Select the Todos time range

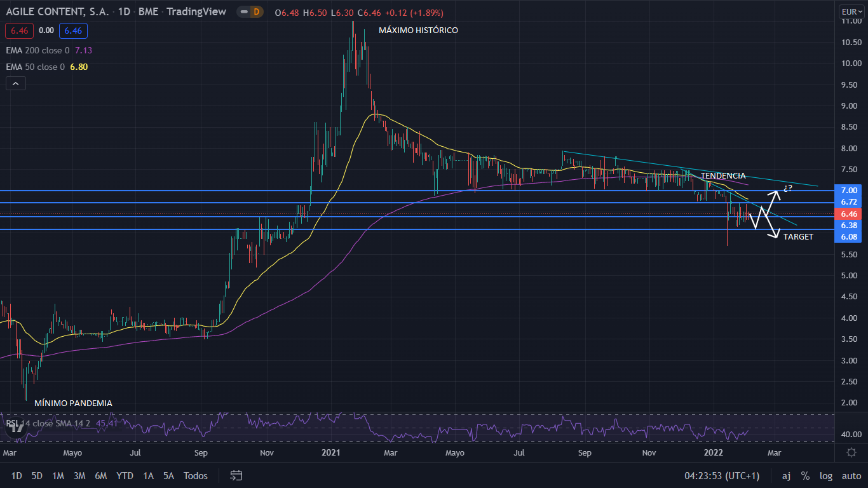196,476
